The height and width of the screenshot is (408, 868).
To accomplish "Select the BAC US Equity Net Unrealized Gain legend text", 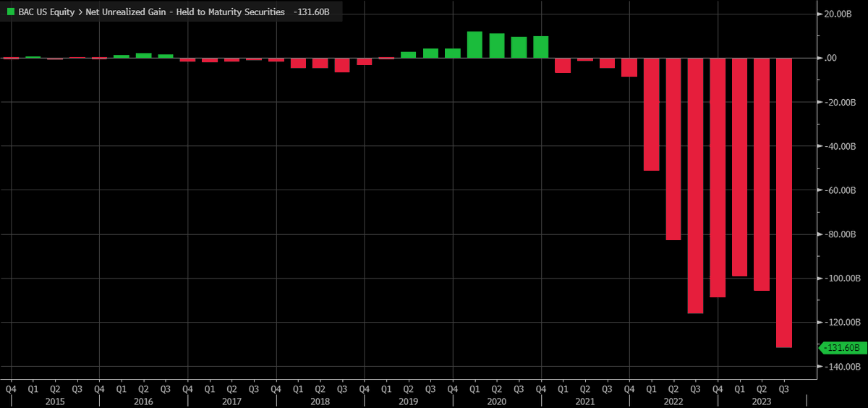I will pos(151,13).
